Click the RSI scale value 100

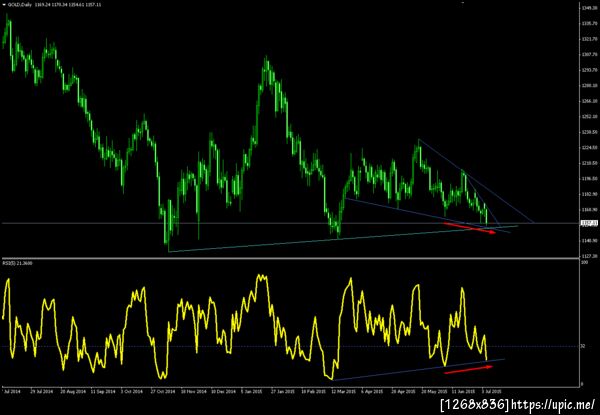584,263
